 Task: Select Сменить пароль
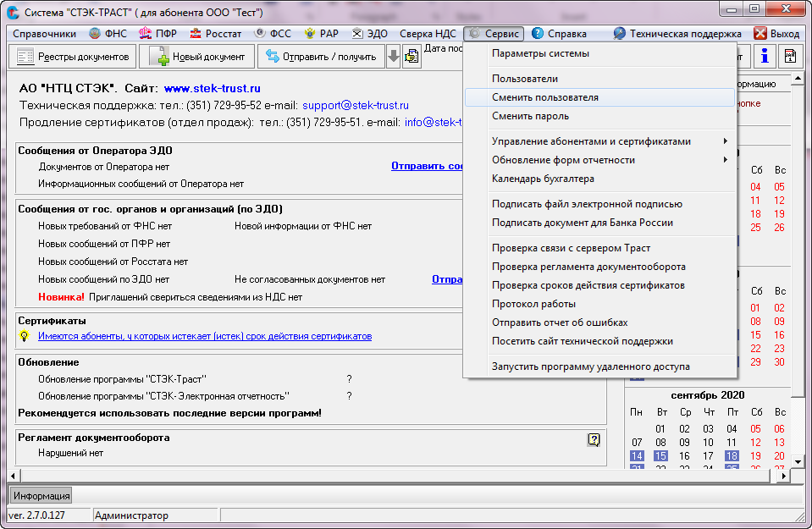(600, 116)
